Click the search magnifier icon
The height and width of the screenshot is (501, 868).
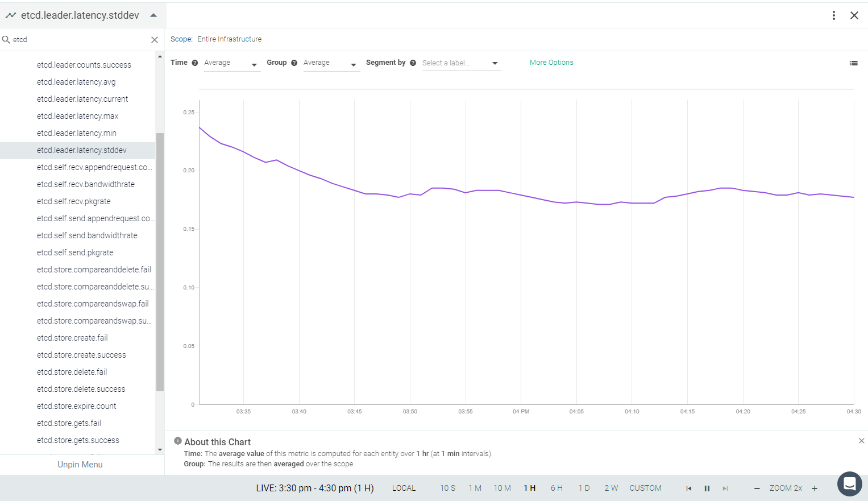(6, 39)
